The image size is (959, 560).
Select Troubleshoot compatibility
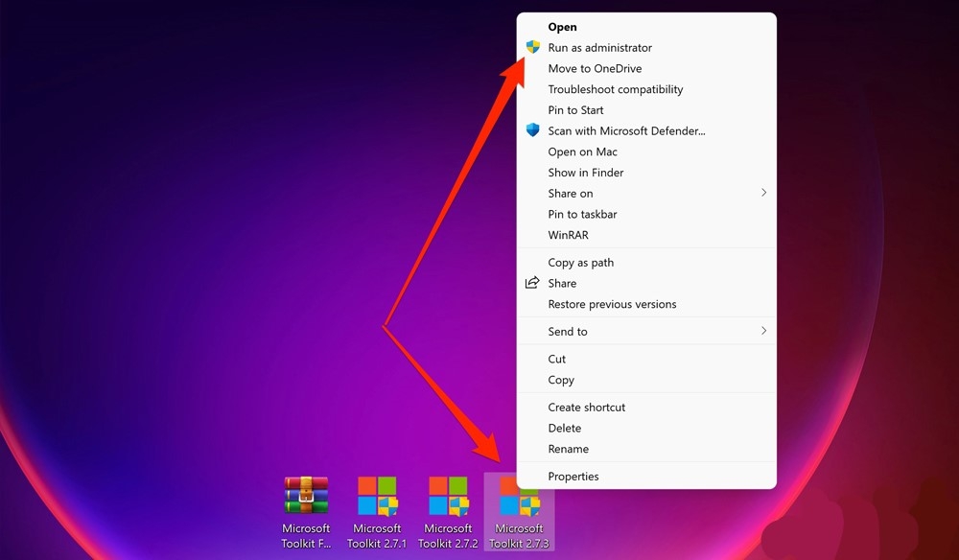click(x=646, y=89)
